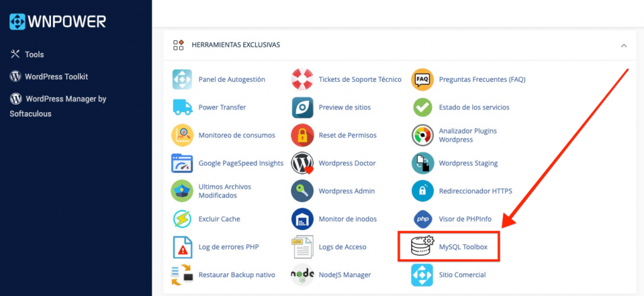Click the Monitoreo de consumos link
The width and height of the screenshot is (644, 296).
237,135
